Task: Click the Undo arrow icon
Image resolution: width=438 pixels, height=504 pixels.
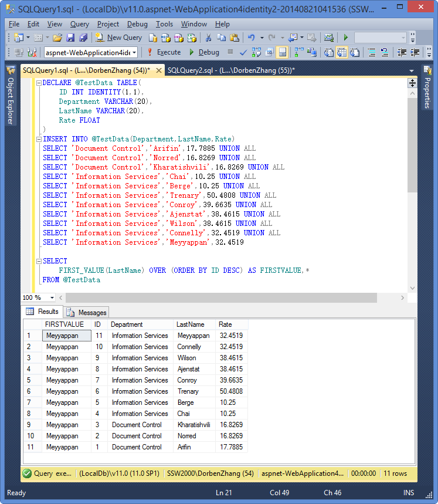Action: (251, 38)
